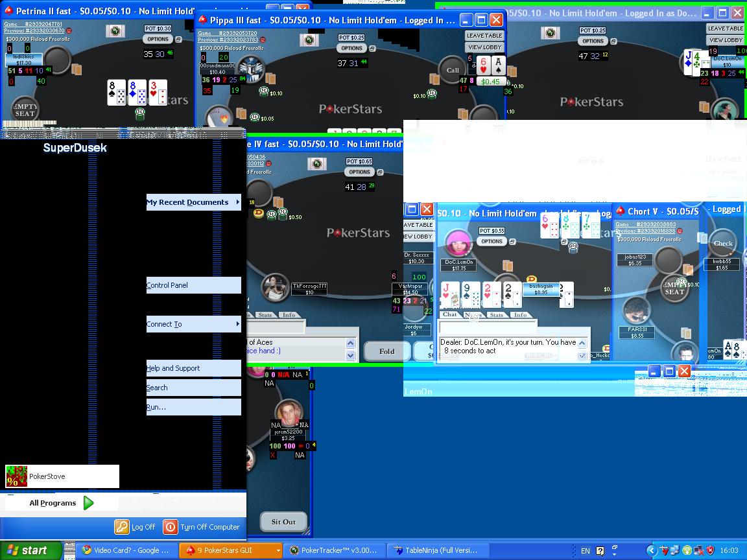
Task: Click red replay icon beside Previous #29392023783
Action: (263, 40)
